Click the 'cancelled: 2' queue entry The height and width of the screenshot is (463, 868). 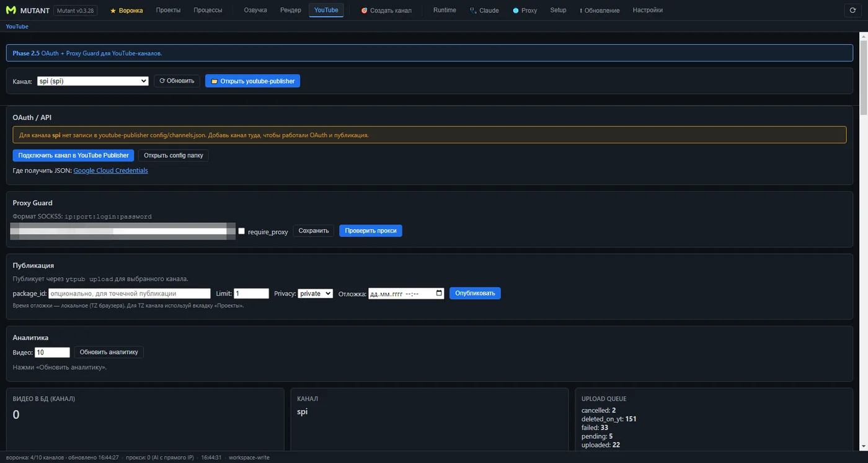click(x=598, y=410)
